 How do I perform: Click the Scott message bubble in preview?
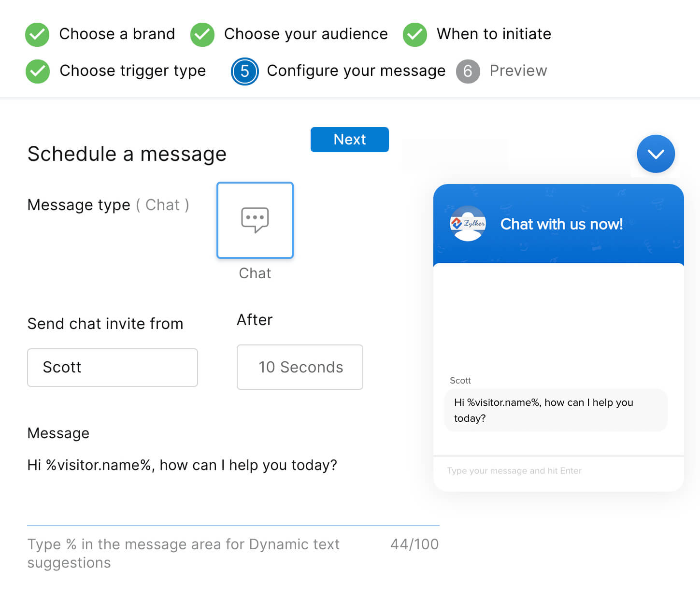(556, 410)
